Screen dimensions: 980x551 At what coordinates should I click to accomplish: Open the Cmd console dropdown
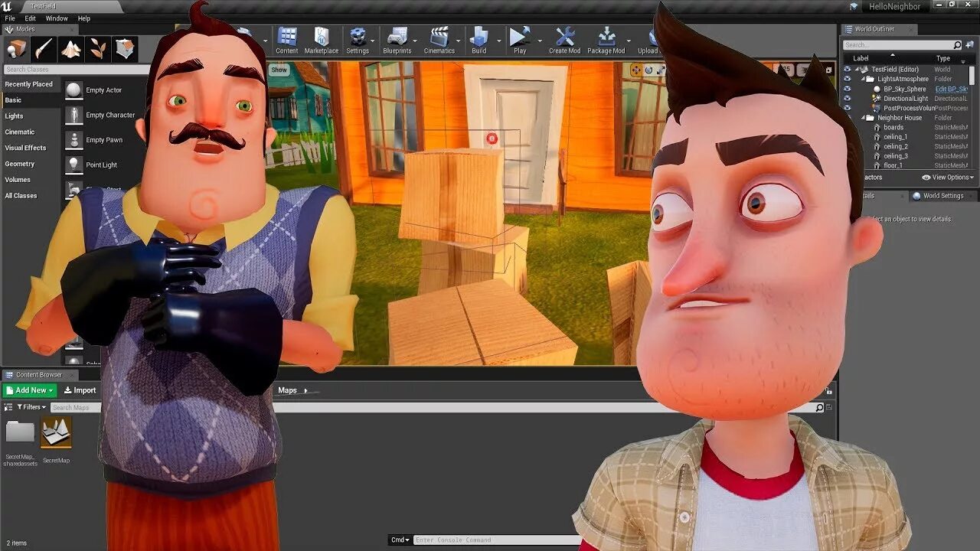pos(400,540)
